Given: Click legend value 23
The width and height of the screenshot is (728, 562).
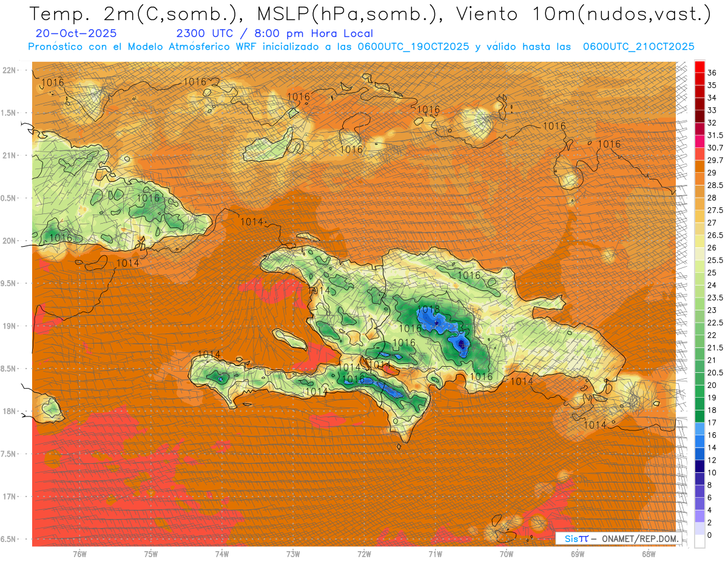Looking at the screenshot, I should pos(712,310).
